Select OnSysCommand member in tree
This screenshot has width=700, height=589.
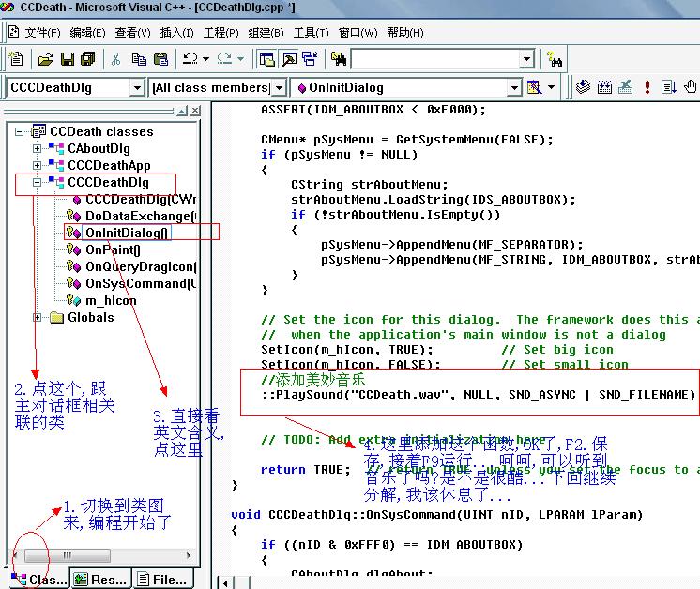[x=141, y=284]
